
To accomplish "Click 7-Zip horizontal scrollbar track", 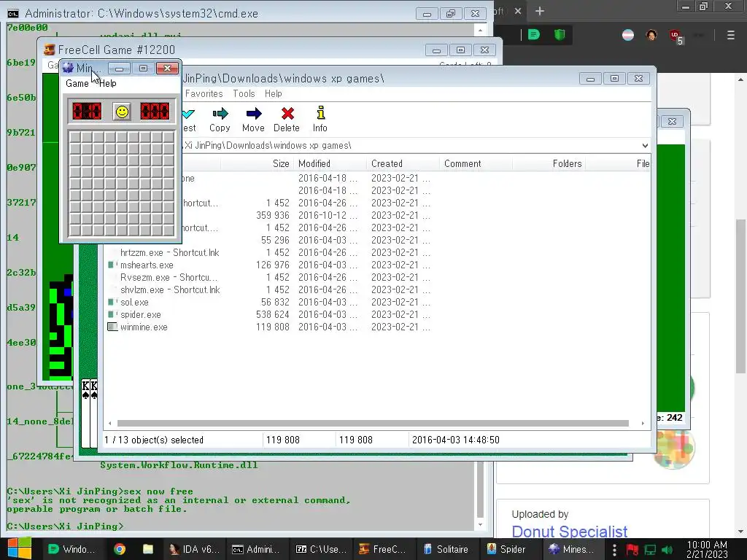I will tap(373, 424).
